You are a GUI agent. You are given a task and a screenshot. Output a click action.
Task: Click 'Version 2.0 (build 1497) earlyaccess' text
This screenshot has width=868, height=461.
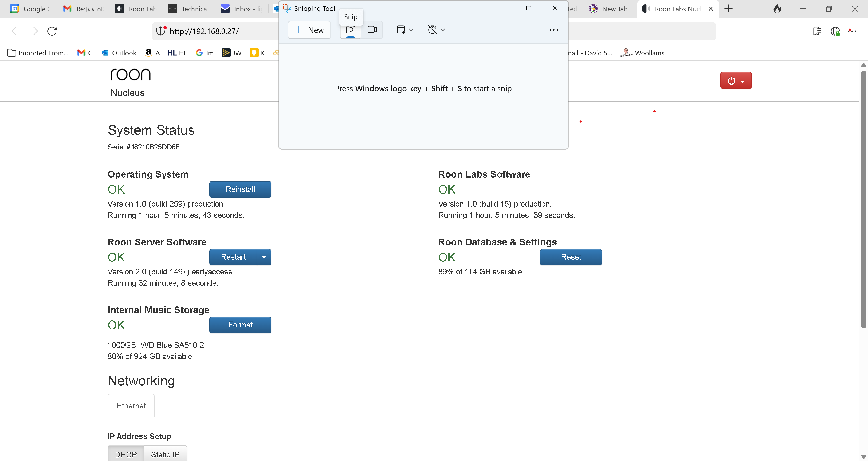click(x=170, y=272)
